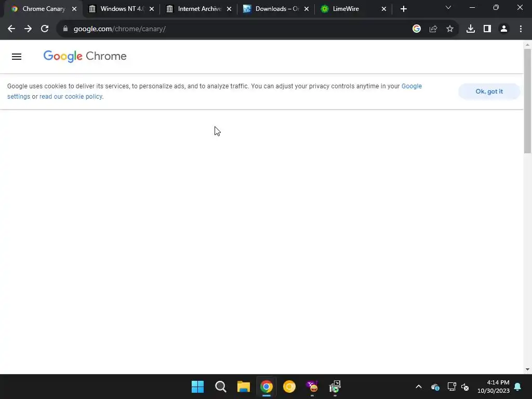Screen dimensions: 532x399
Task: Toggle the browser side panel
Action: [x=487, y=29]
